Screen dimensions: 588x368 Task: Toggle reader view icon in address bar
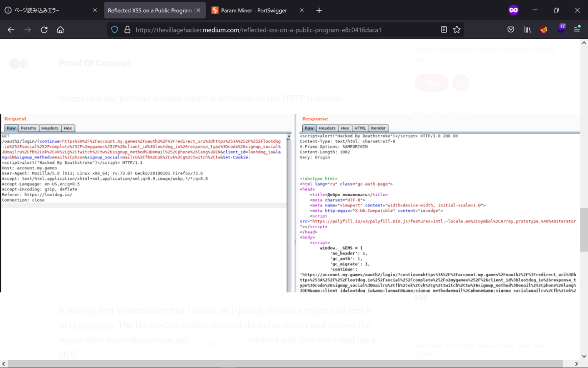click(444, 30)
